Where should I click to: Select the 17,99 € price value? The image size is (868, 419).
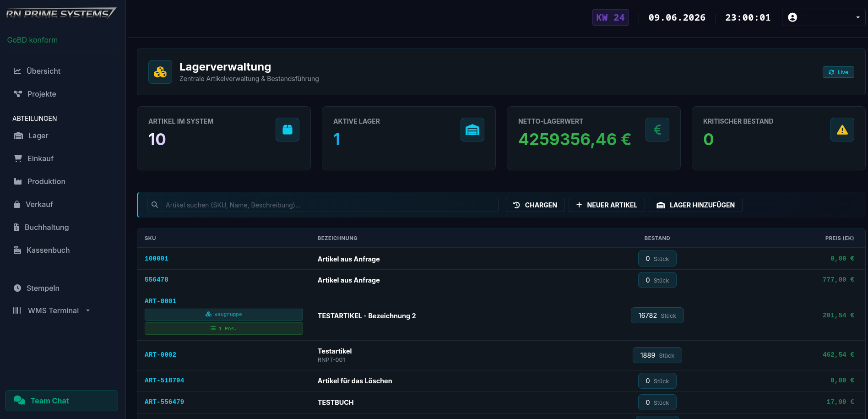coord(840,402)
